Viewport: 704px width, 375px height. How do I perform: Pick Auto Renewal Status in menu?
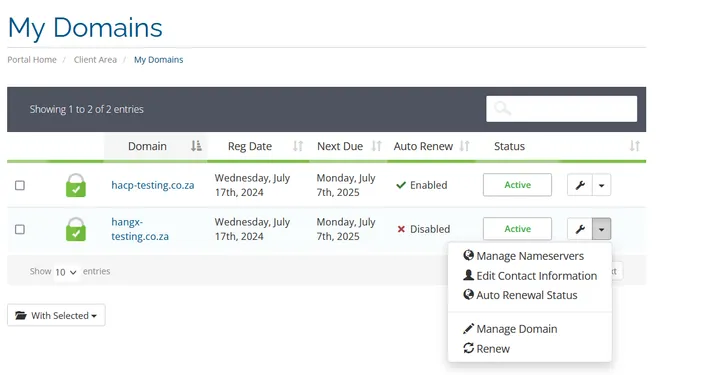520,295
